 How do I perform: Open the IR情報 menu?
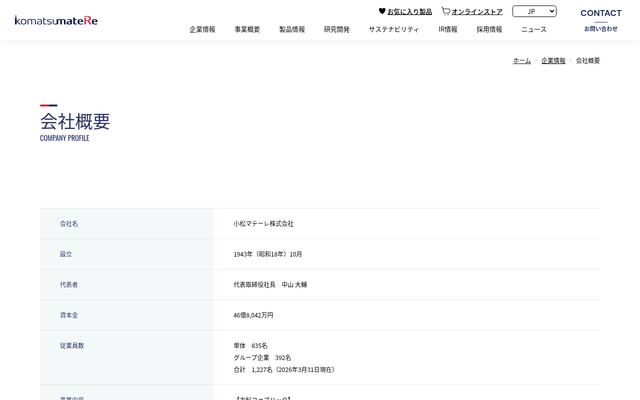coord(448,29)
